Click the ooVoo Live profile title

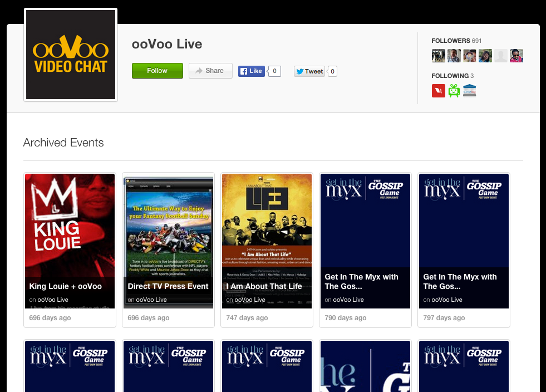tap(167, 44)
